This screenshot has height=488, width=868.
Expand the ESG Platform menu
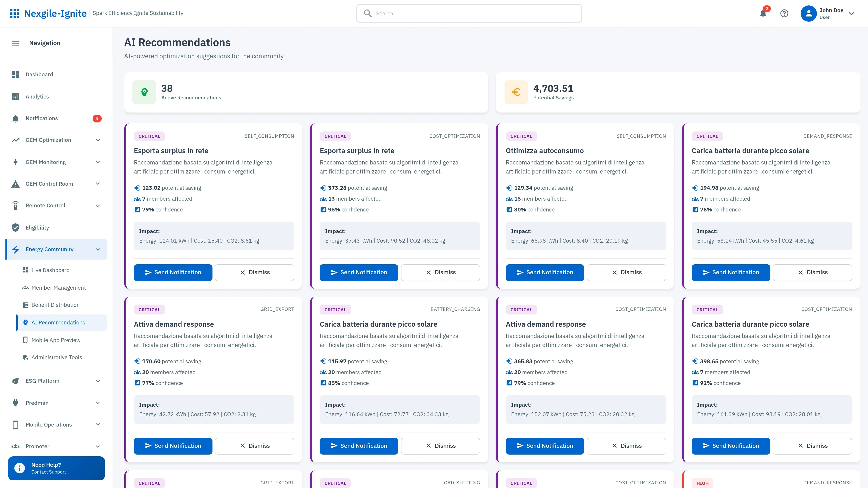43,380
